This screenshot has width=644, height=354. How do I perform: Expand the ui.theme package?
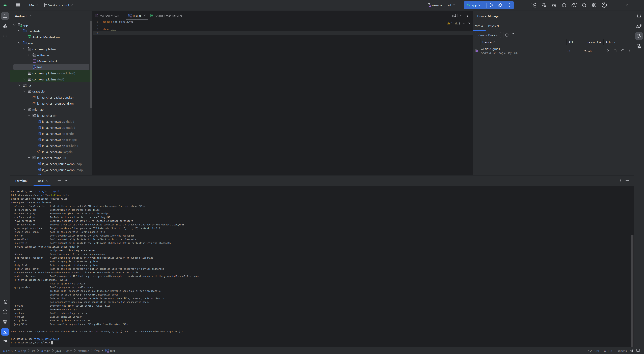(29, 55)
